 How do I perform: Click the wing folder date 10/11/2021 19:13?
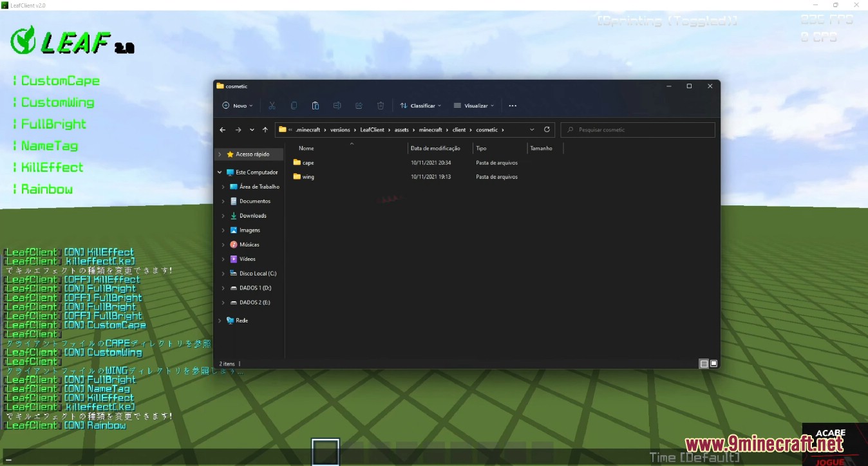[x=431, y=177]
